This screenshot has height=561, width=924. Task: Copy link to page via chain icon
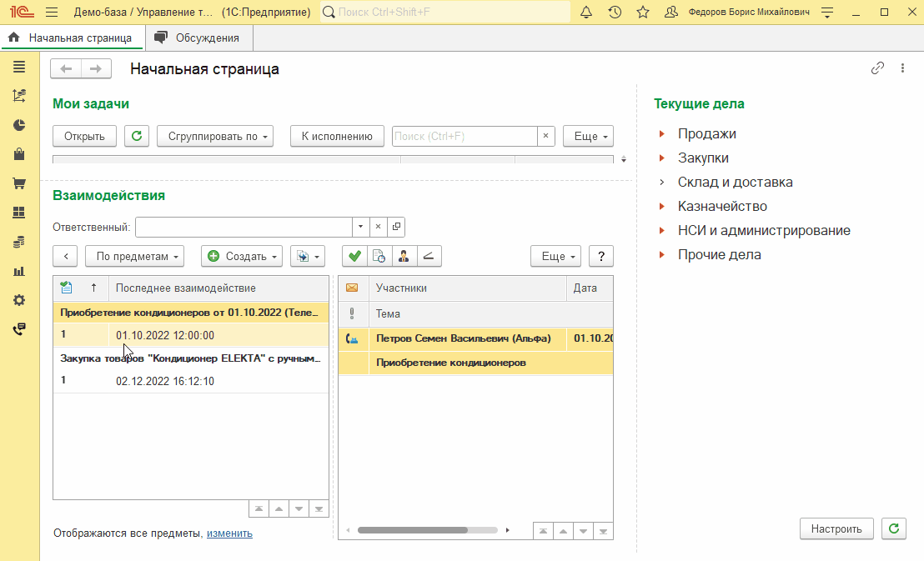click(x=877, y=68)
